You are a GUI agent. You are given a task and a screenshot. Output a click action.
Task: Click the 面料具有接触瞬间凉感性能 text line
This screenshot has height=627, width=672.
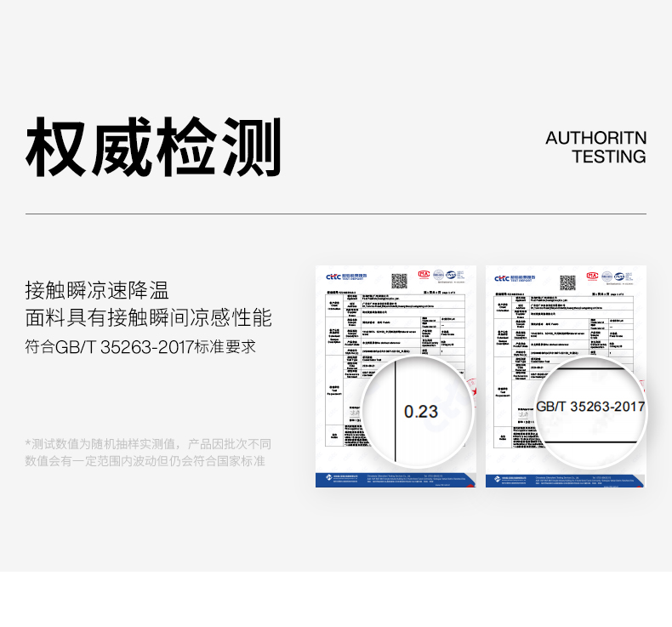pos(148,318)
